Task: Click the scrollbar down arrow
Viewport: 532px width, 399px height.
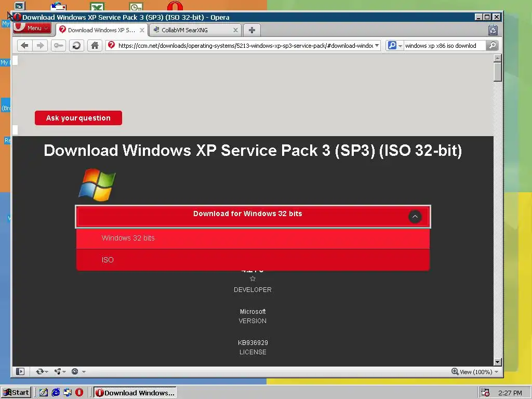Action: coord(497,362)
